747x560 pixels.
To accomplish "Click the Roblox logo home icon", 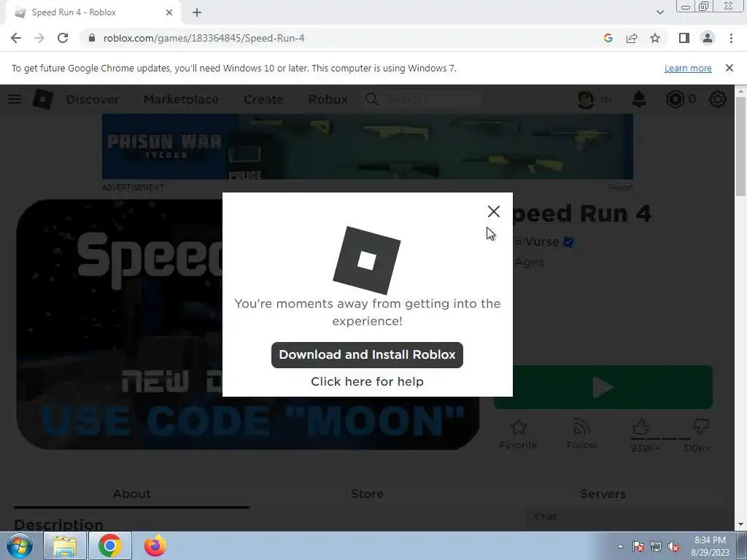I will point(42,99).
